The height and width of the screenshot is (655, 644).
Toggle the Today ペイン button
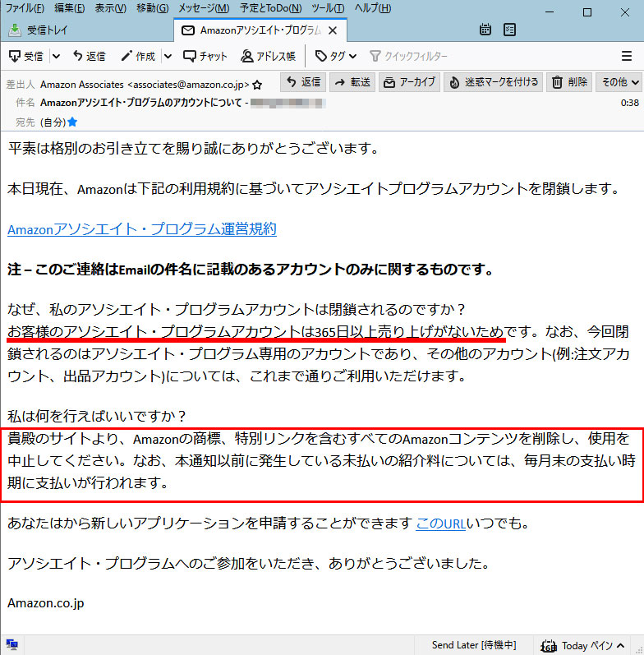584,646
